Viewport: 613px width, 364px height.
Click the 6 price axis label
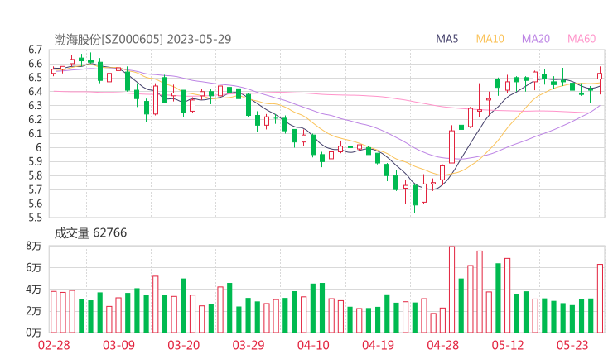38,147
